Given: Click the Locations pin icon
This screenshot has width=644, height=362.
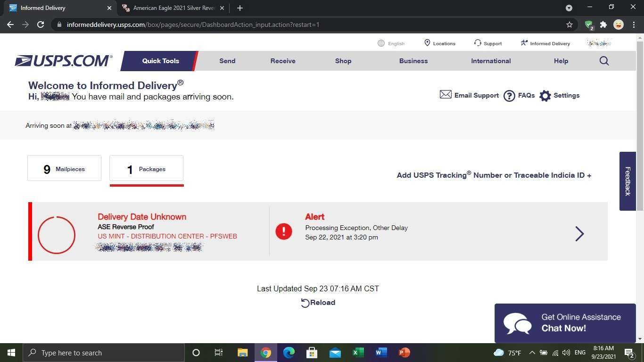Looking at the screenshot, I should (x=427, y=43).
